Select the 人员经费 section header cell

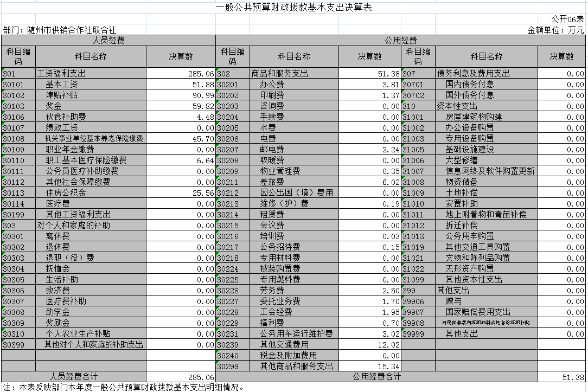[108, 41]
